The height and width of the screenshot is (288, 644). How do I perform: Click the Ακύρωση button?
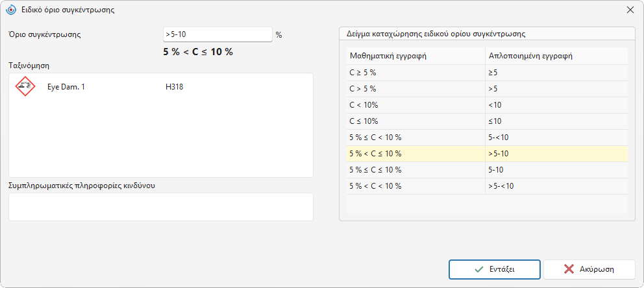[589, 270]
